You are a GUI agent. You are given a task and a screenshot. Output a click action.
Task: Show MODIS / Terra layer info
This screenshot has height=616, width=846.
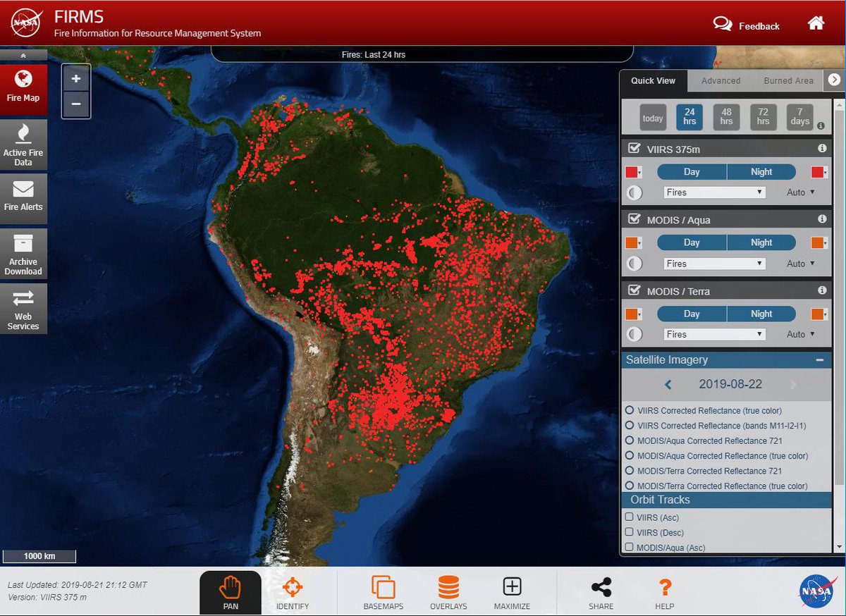[822, 290]
